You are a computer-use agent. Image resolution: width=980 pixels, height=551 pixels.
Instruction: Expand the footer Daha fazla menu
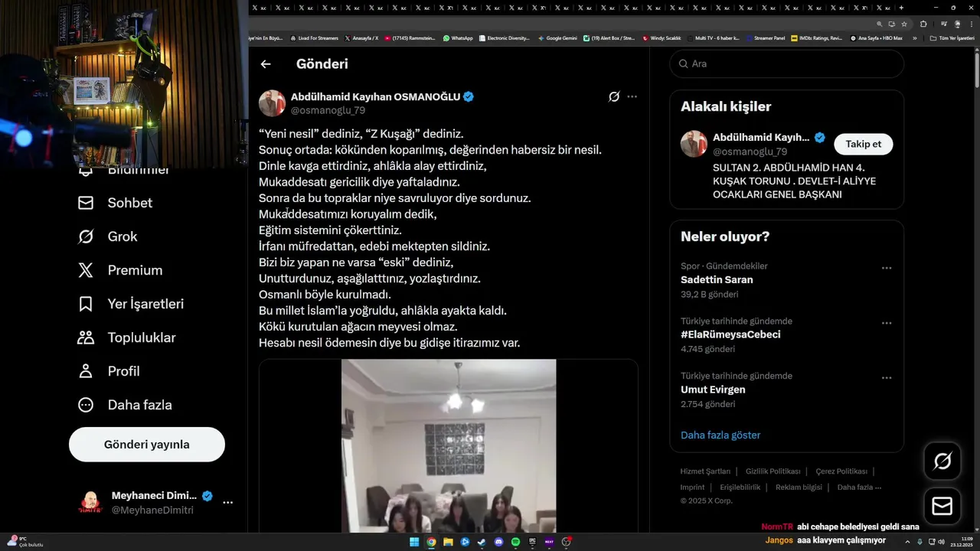(x=859, y=487)
